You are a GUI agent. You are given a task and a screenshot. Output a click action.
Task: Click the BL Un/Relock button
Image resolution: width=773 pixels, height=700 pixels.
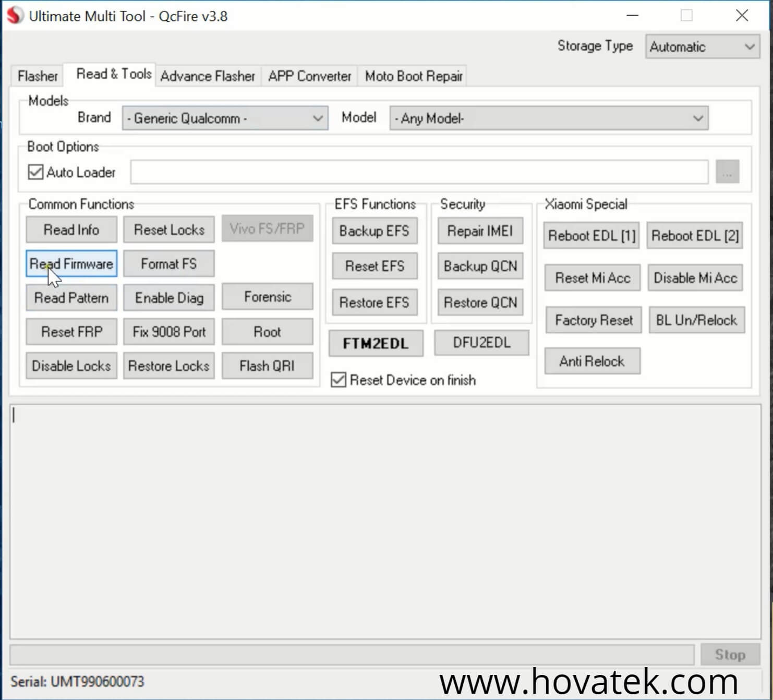(x=696, y=320)
